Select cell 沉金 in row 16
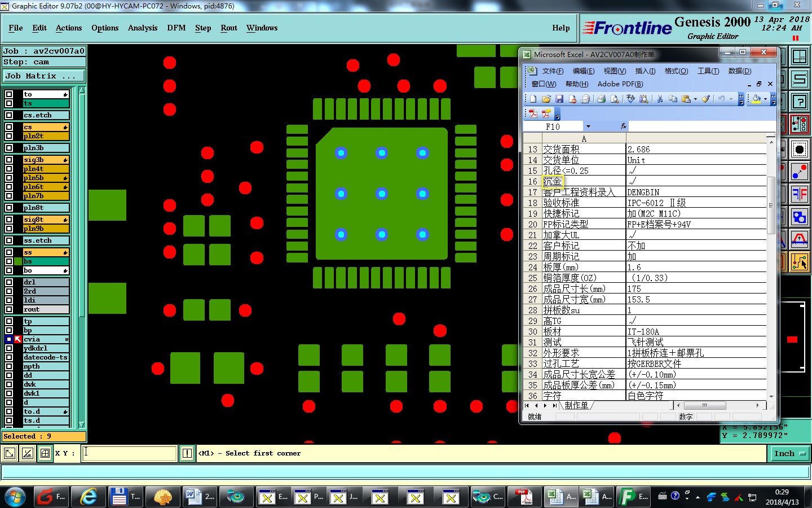Image resolution: width=812 pixels, height=508 pixels. (584, 181)
